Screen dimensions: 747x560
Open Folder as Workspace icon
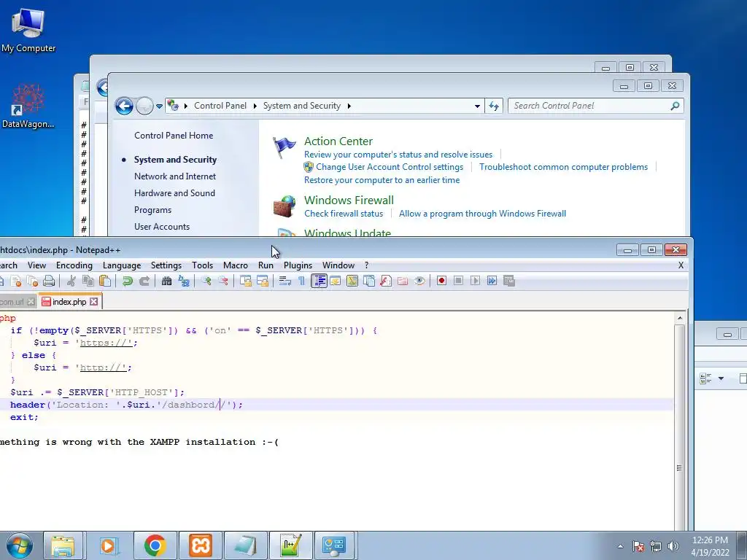[x=403, y=281]
